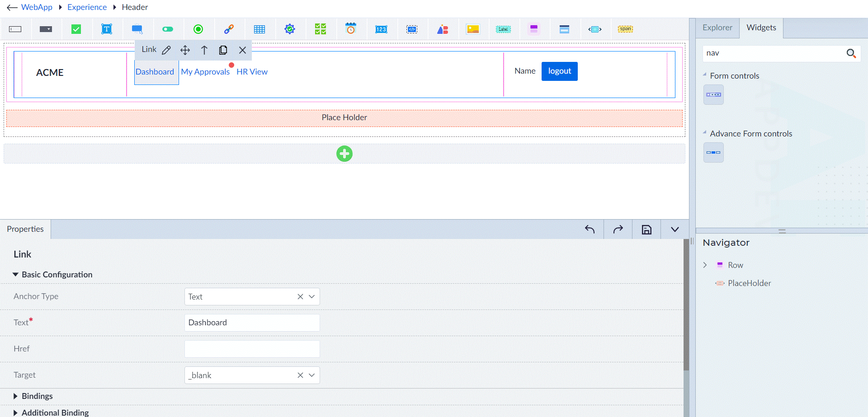Select the image widget icon
Viewport: 868px width, 417px height.
coord(473,29)
